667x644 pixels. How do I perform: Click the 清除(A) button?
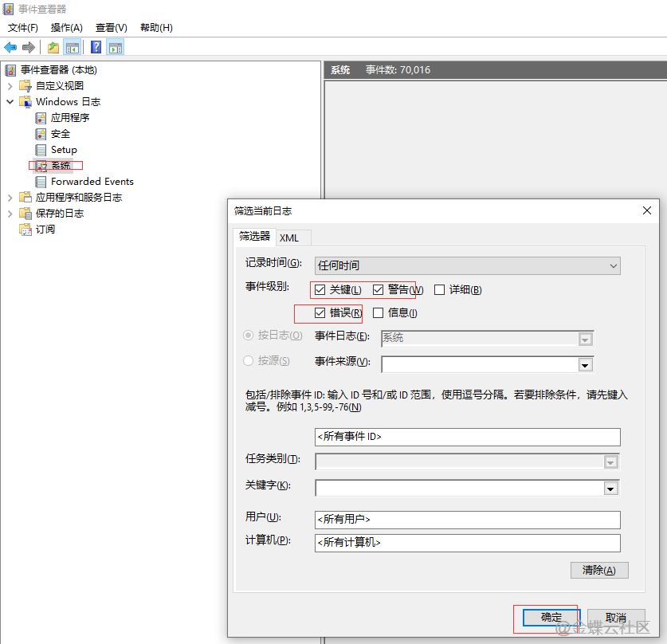tap(598, 570)
